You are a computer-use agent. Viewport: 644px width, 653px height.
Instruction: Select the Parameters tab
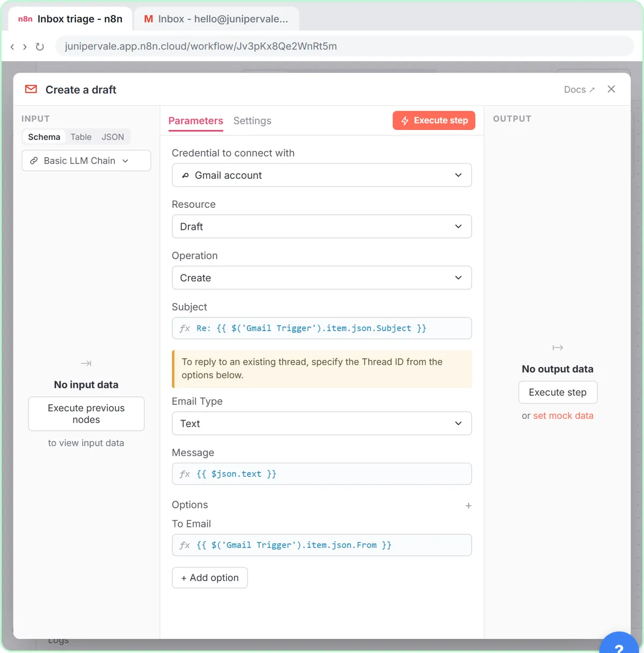coord(196,121)
